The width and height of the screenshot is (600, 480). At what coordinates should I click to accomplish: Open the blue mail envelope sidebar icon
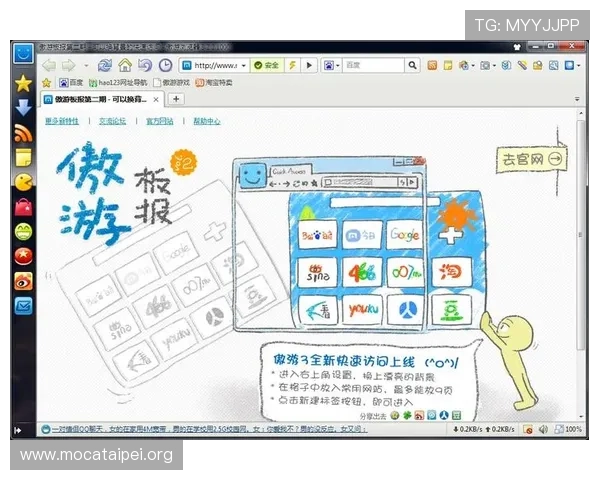pos(23,306)
